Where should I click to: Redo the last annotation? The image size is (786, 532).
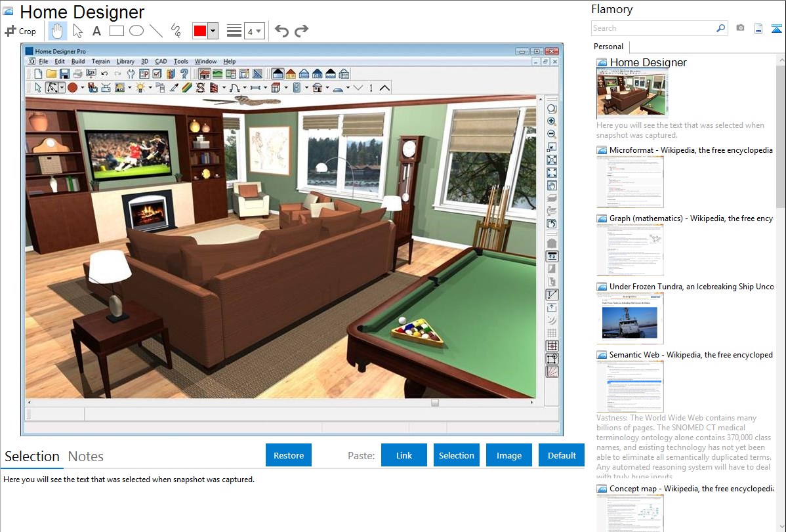(x=301, y=31)
